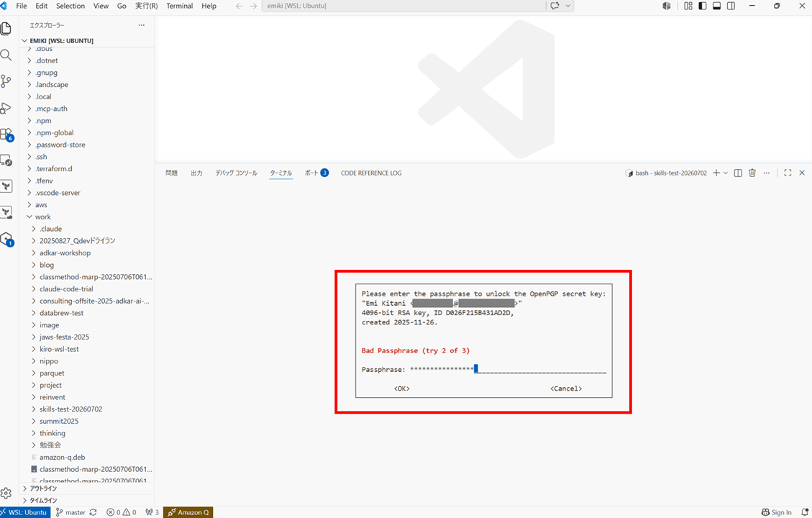
Task: Expand the claude-code-trial folder
Action: click(87, 288)
